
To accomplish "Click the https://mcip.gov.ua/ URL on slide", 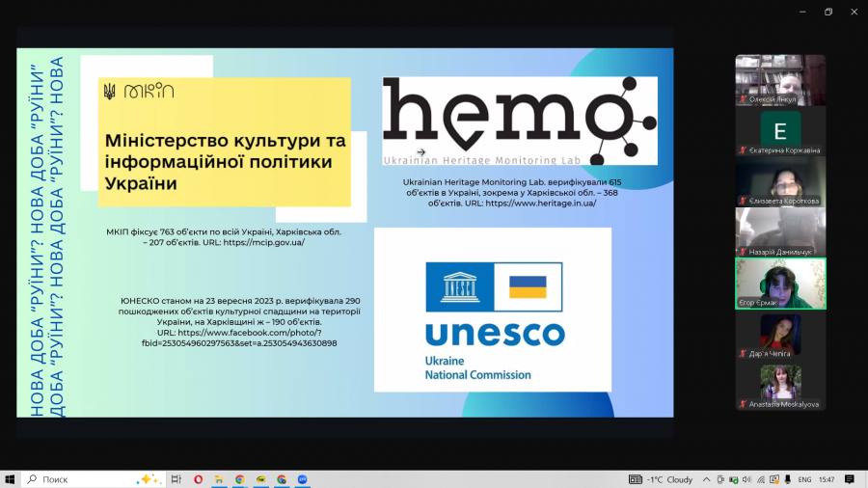I will click(x=264, y=242).
